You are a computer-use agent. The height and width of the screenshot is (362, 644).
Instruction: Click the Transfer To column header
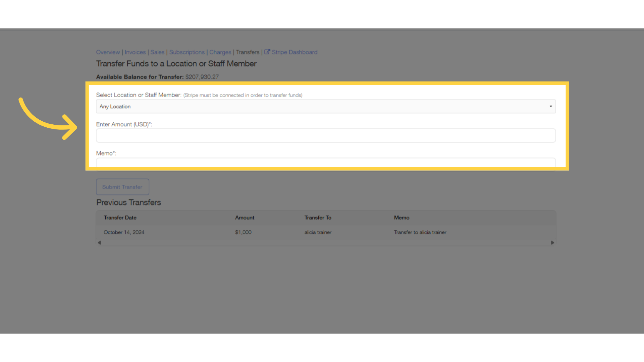[318, 218]
